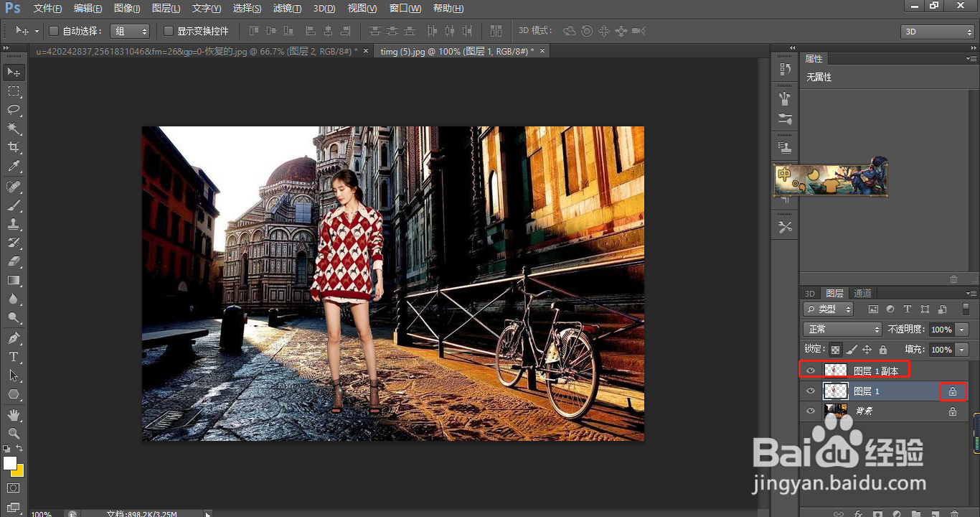Click the background color swatch
This screenshot has height=517, width=980.
[19, 471]
